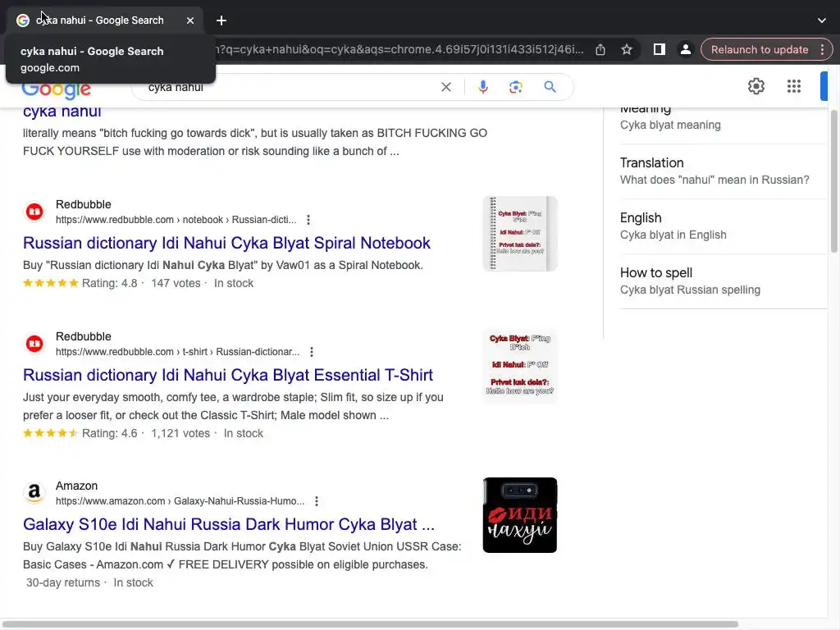Image resolution: width=840 pixels, height=630 pixels.
Task: Click the Redbubble notebook URL breadcrumb
Action: click(176, 220)
